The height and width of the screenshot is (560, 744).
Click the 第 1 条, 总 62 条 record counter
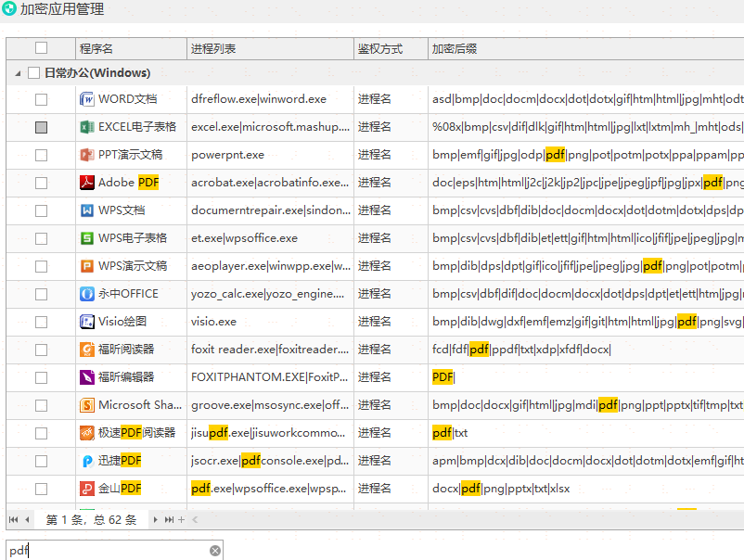[x=91, y=520]
